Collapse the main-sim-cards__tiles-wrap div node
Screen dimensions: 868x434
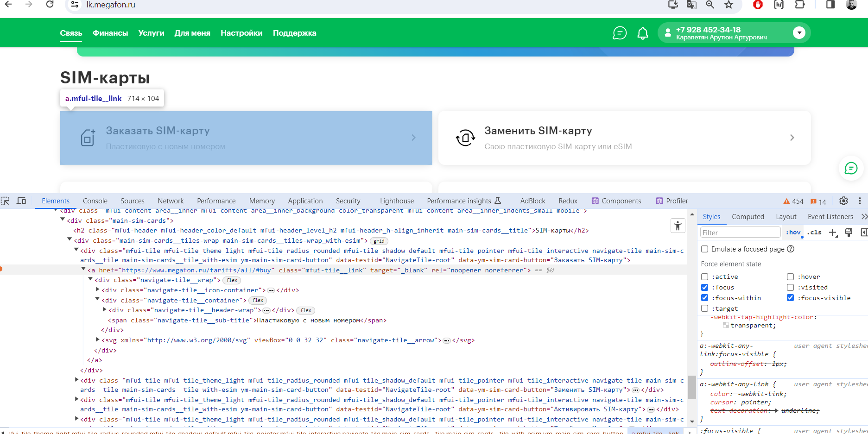click(70, 239)
